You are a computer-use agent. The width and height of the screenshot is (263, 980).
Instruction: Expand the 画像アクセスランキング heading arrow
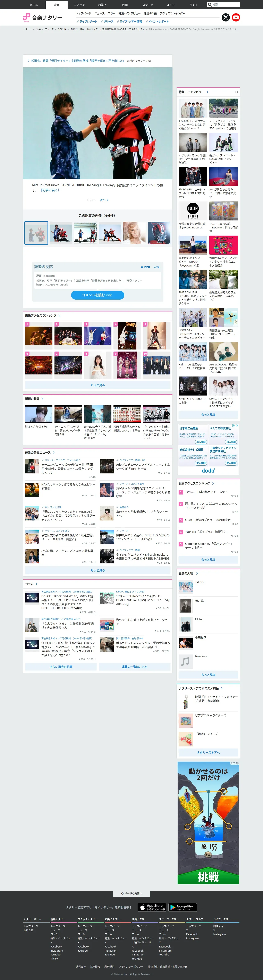[59, 315]
